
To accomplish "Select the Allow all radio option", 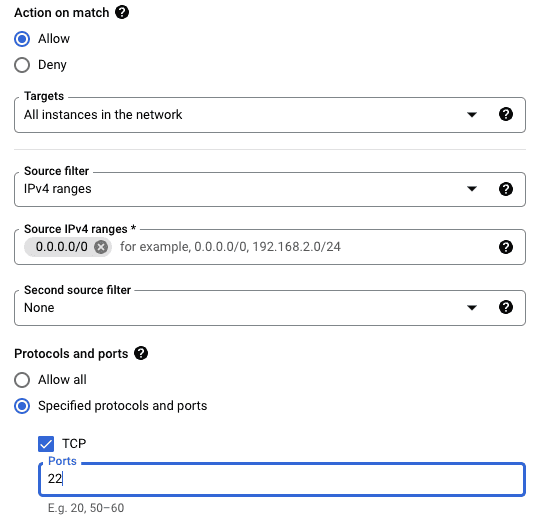I will click(22, 380).
